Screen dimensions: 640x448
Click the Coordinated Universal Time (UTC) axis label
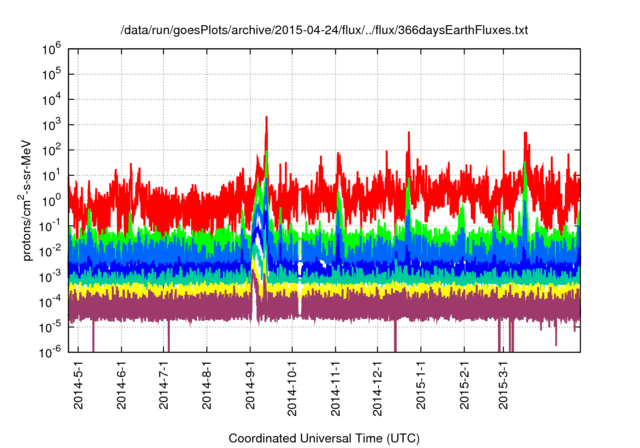coord(323,438)
